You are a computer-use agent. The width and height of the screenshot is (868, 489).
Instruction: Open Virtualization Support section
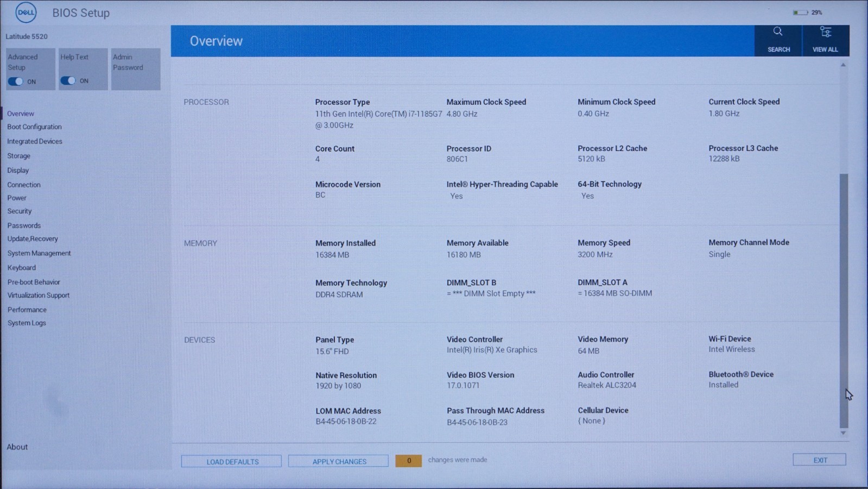[39, 295]
